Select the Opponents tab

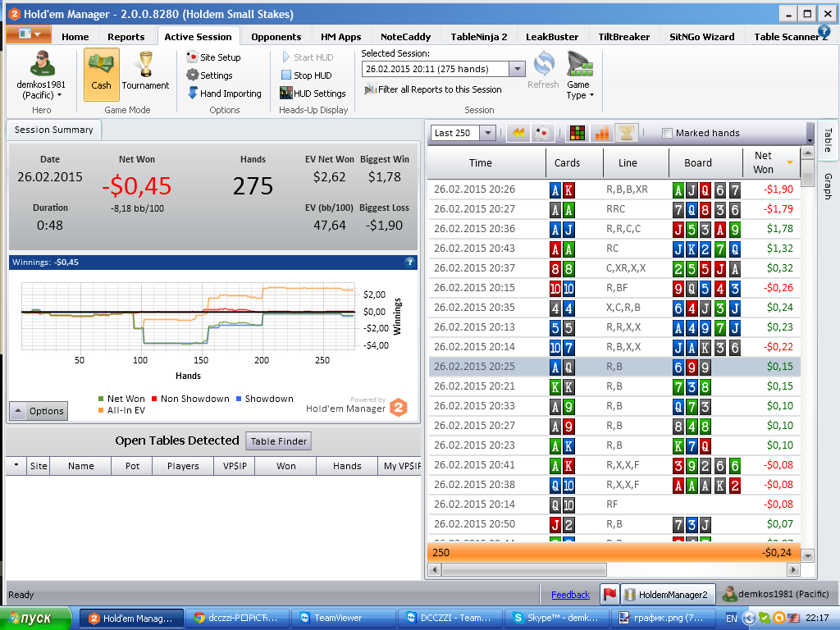pyautogui.click(x=276, y=37)
